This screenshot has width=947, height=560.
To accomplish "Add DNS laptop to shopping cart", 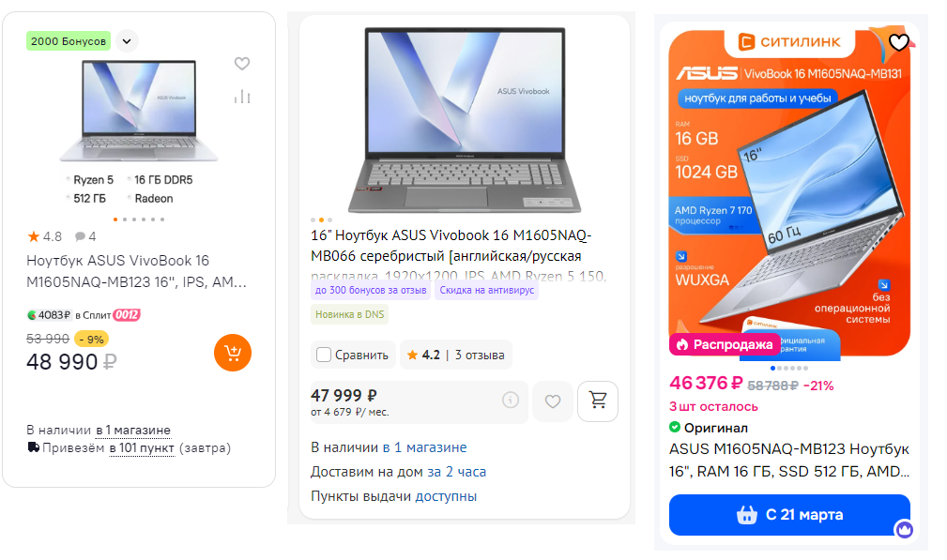I will (x=598, y=401).
